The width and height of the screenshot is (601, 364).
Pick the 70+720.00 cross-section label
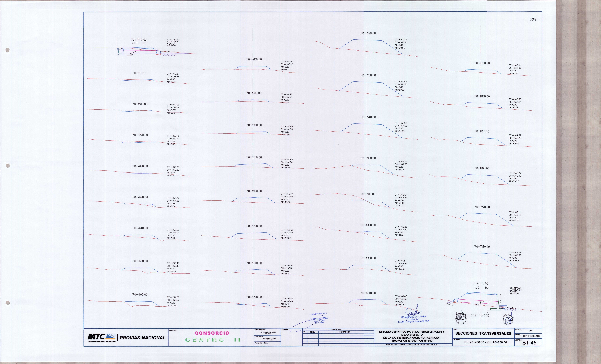click(x=368, y=158)
